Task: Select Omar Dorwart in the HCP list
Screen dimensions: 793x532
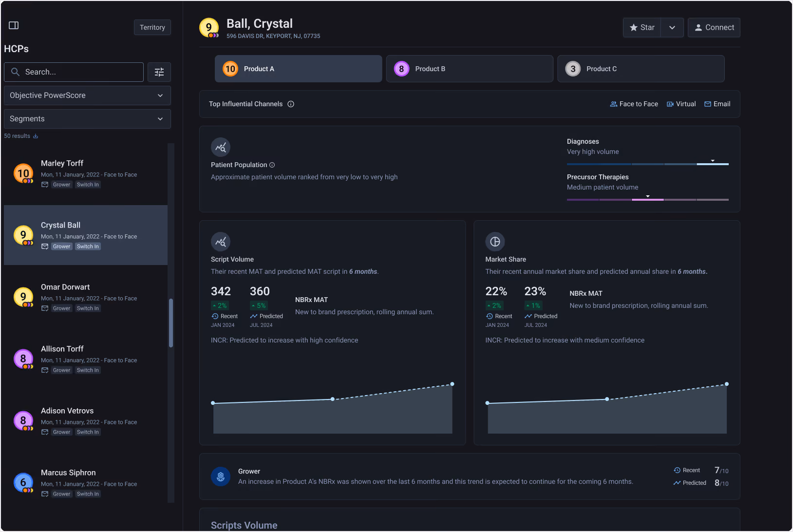Action: (x=86, y=297)
